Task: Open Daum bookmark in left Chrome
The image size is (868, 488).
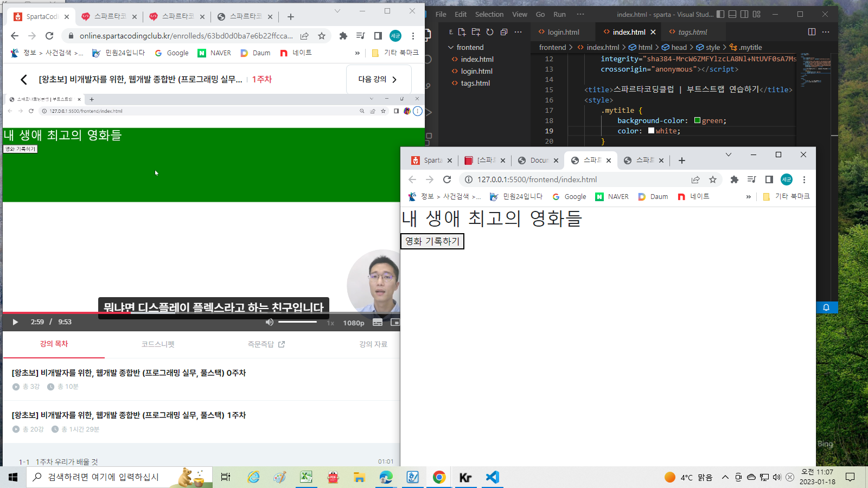Action: click(x=256, y=53)
